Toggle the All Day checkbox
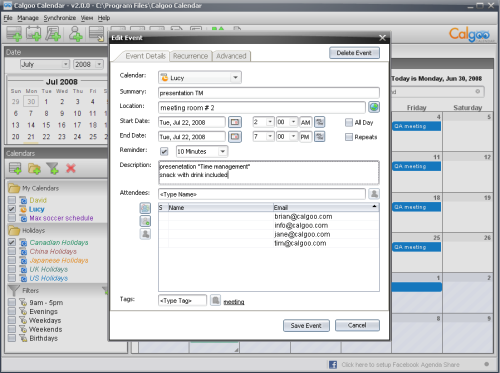 point(349,123)
